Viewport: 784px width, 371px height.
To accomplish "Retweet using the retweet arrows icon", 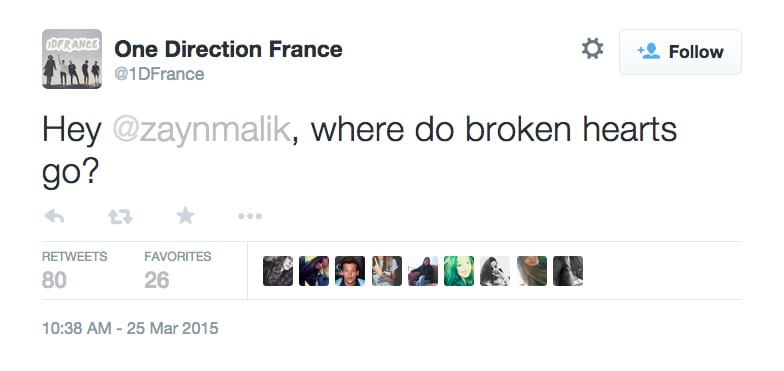I will click(120, 216).
